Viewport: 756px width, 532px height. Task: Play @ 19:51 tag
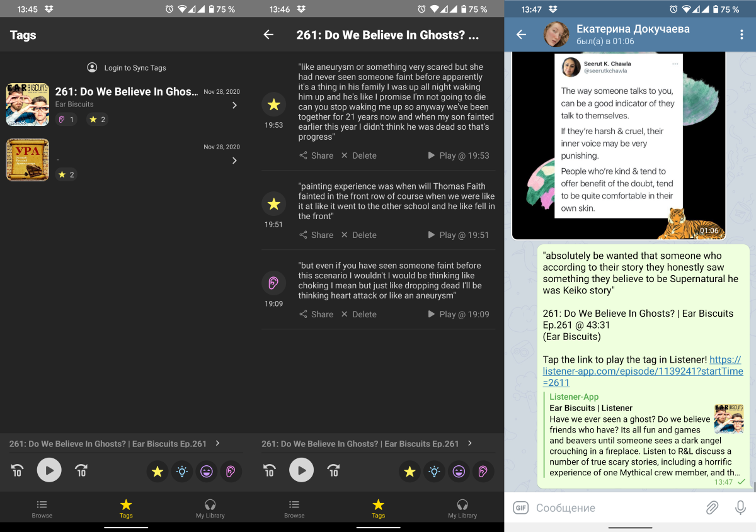(x=458, y=235)
